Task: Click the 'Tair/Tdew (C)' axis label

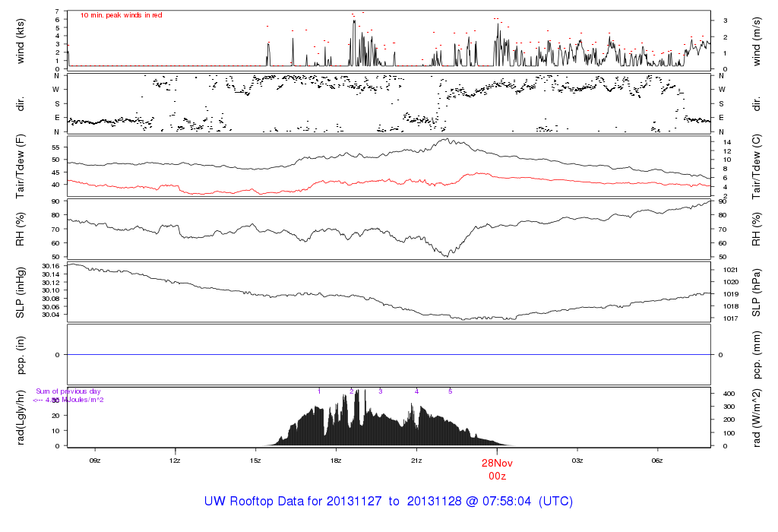Action: 756,166
